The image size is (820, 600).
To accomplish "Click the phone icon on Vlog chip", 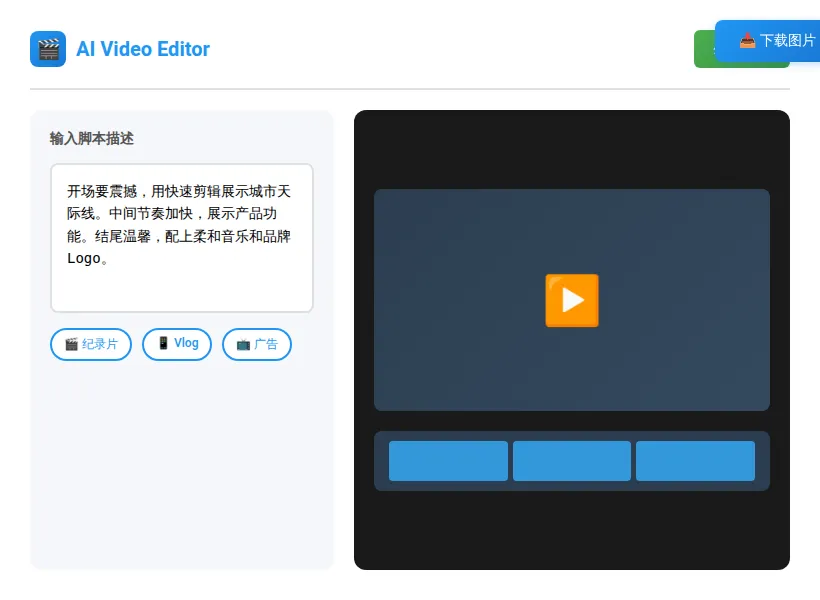I will (163, 343).
